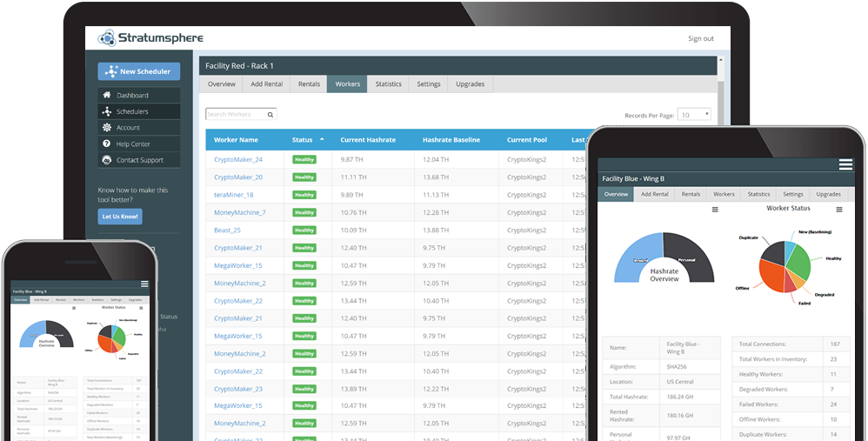The height and width of the screenshot is (441, 868).
Task: Click the 9.87 TH current hashrate value
Action: (x=352, y=159)
